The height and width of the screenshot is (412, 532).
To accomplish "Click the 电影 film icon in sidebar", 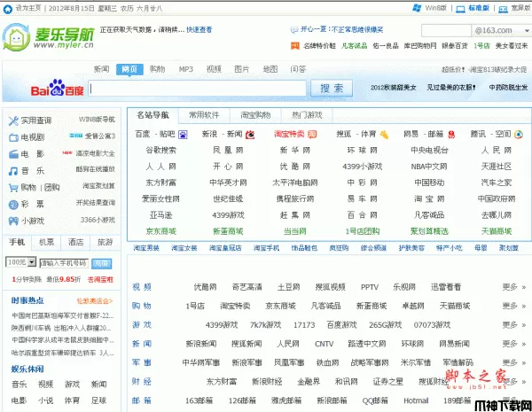I will point(13,154).
